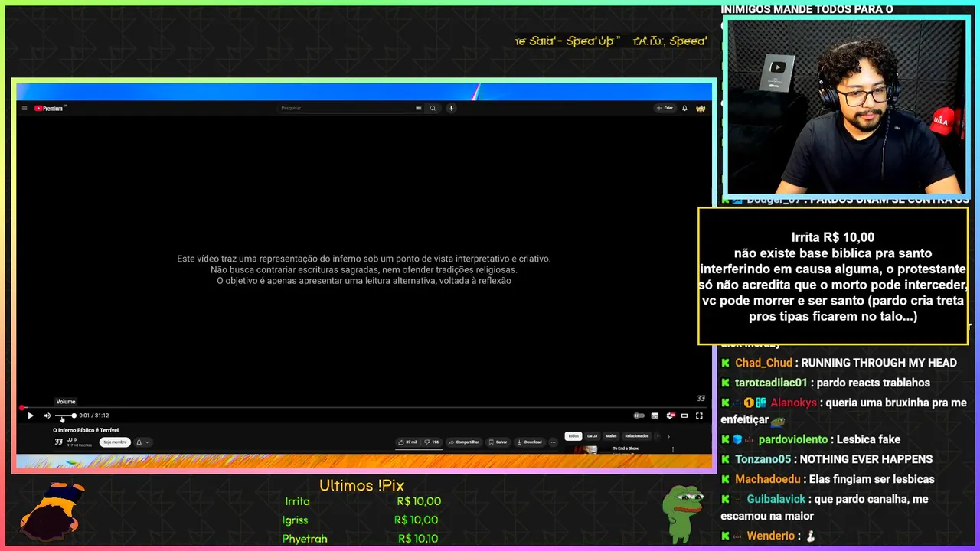Click Igriss R$ 10,00 donation entry
This screenshot has height=551, width=980.
point(361,520)
